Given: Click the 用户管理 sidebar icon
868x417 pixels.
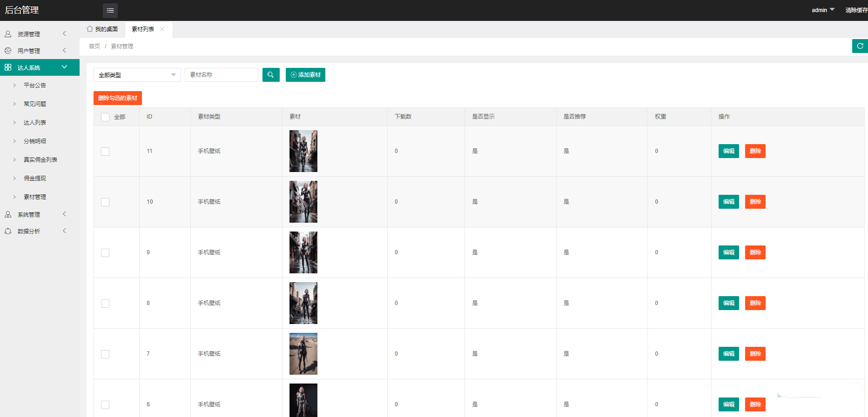Looking at the screenshot, I should tap(8, 51).
